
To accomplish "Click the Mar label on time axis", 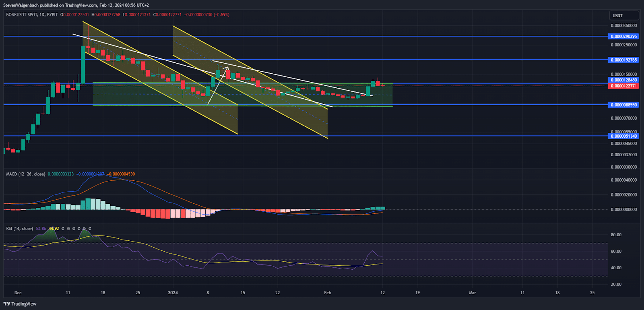I will click(472, 293).
